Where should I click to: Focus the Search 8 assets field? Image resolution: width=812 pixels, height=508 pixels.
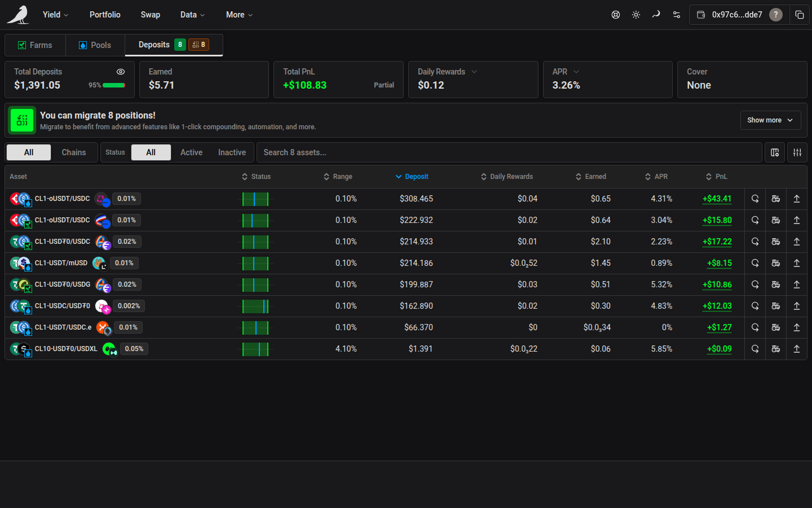[509, 152]
